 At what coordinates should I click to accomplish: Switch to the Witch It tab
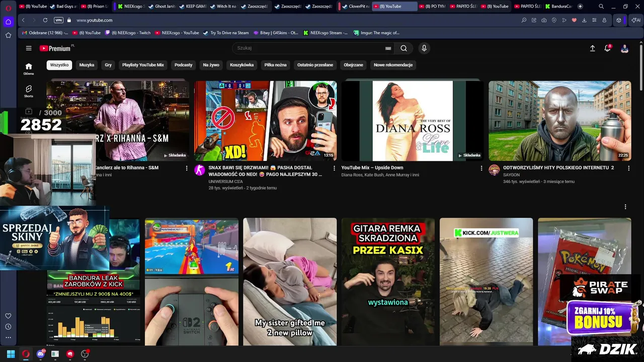pos(223,7)
